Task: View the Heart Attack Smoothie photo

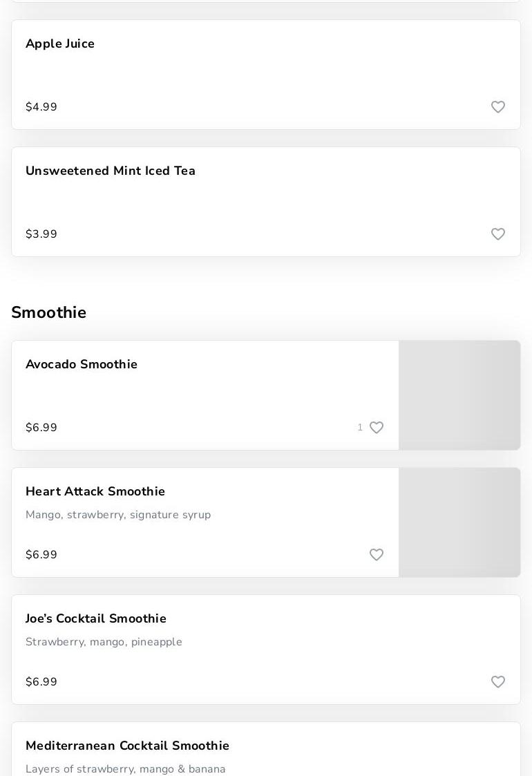Action: 459,522
